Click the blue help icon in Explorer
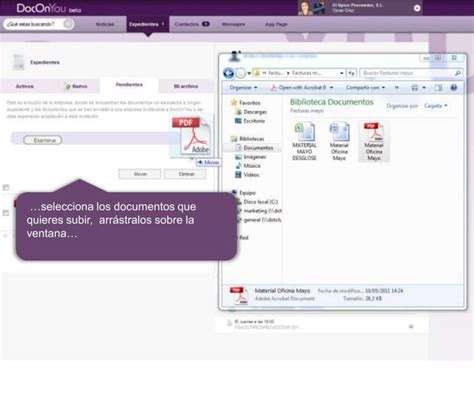 (x=454, y=88)
